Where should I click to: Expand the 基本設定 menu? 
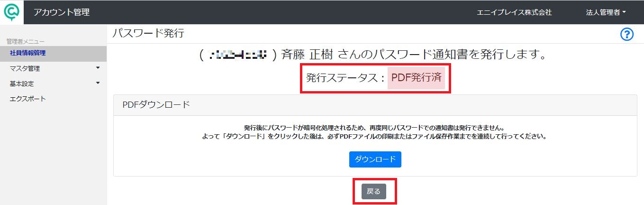pyautogui.click(x=54, y=84)
